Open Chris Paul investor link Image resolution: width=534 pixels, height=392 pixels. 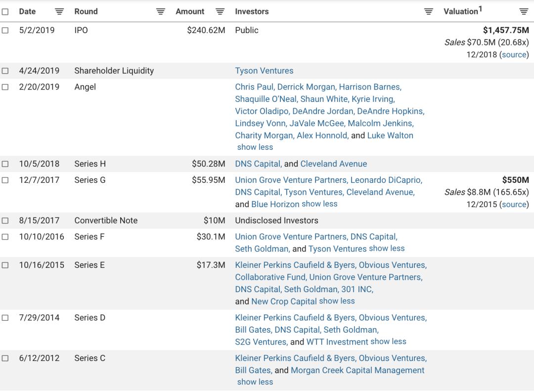click(x=254, y=87)
